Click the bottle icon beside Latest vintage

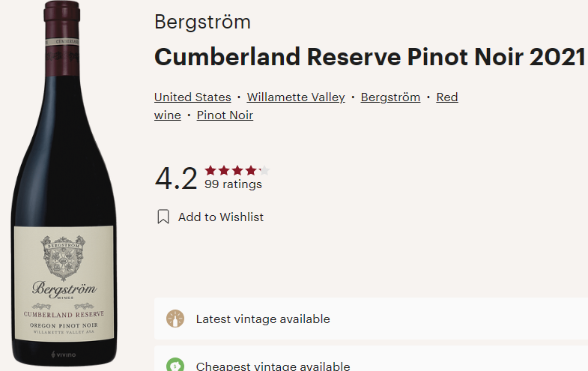tap(175, 319)
